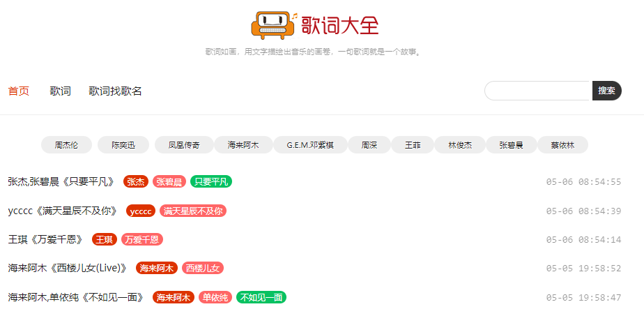The image size is (644, 309).
Task: Open the 首页 navigation tab
Action: coord(19,91)
